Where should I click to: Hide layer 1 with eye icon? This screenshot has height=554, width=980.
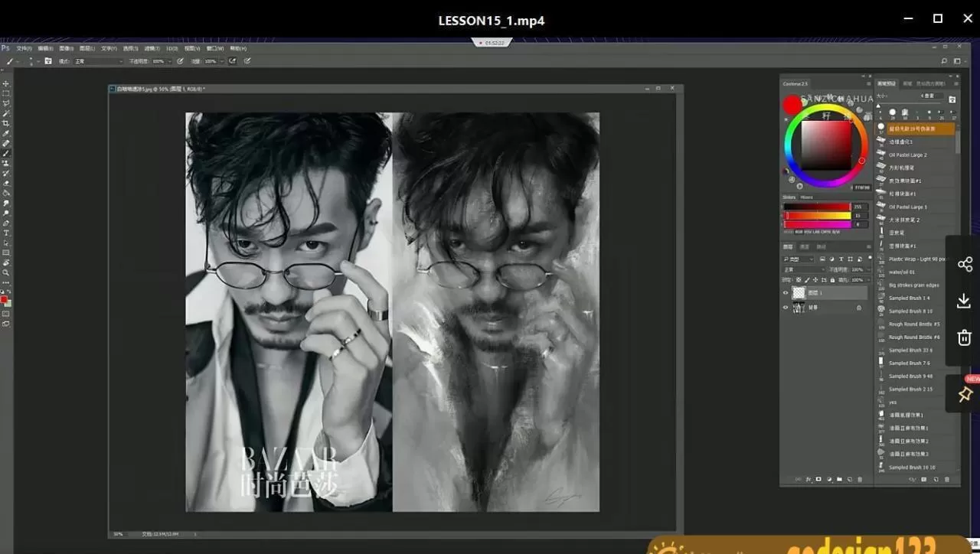[x=786, y=293]
